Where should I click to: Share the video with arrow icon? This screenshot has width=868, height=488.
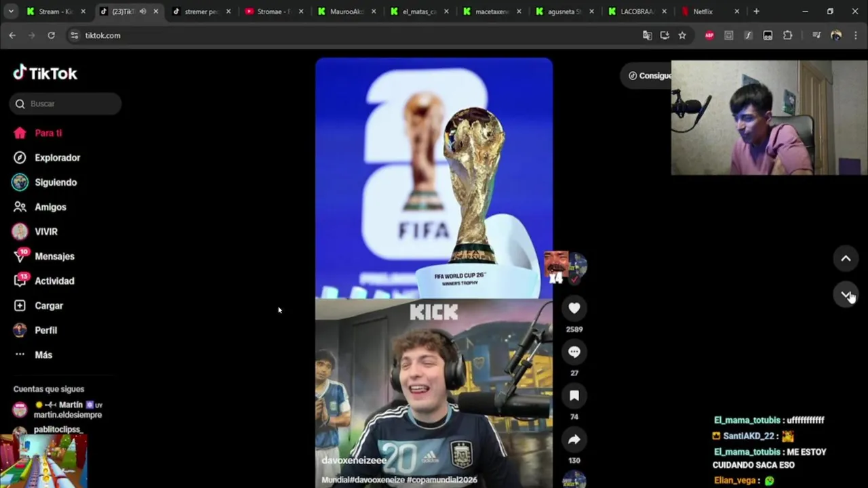[x=574, y=439]
